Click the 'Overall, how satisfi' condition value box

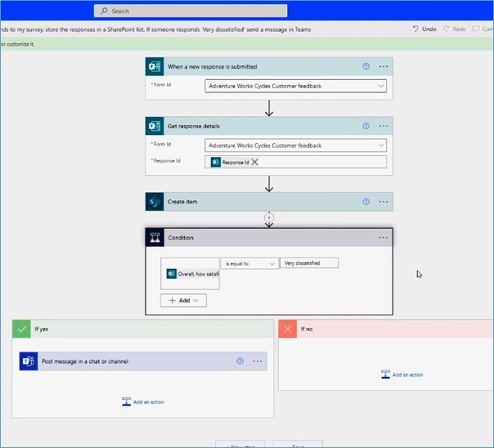point(190,274)
